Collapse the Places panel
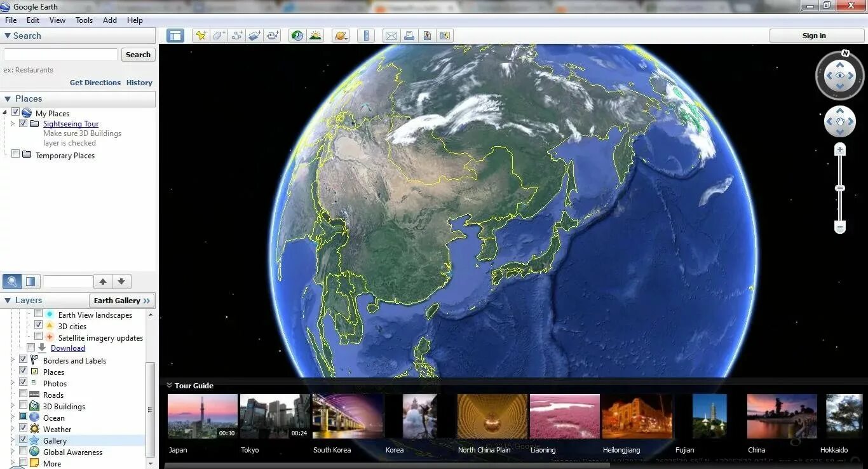This screenshot has width=868, height=469. pyautogui.click(x=7, y=99)
